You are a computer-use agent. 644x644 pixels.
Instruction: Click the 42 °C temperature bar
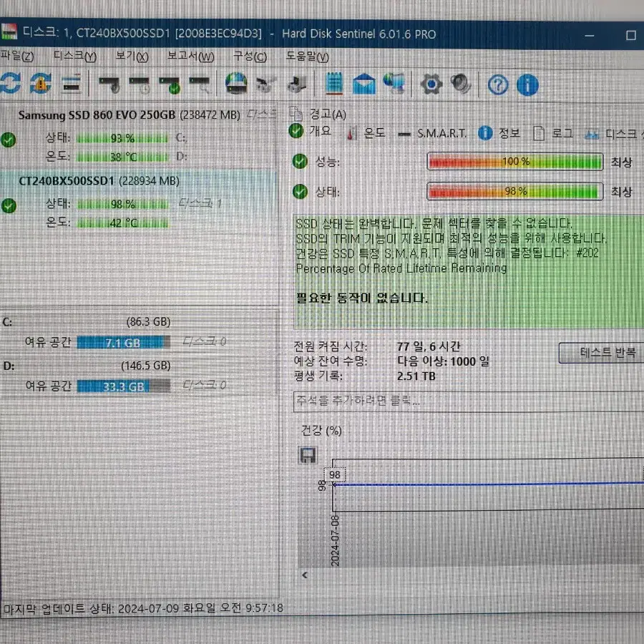click(x=122, y=223)
